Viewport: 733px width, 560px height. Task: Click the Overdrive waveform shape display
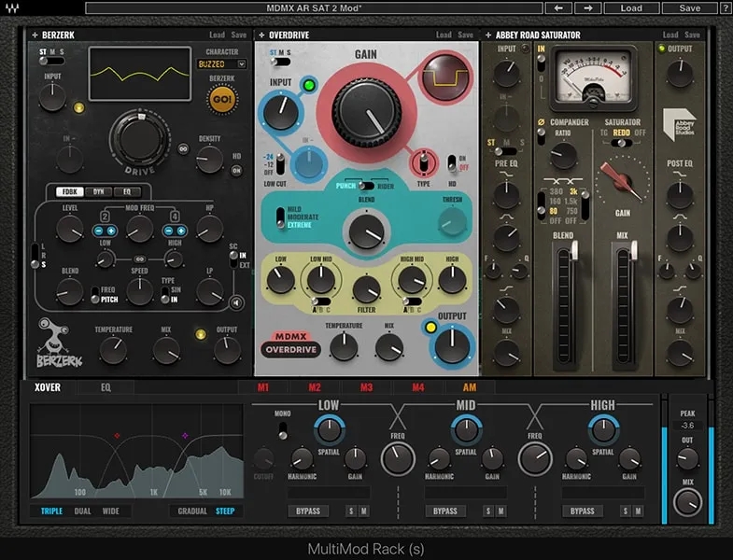[x=444, y=78]
